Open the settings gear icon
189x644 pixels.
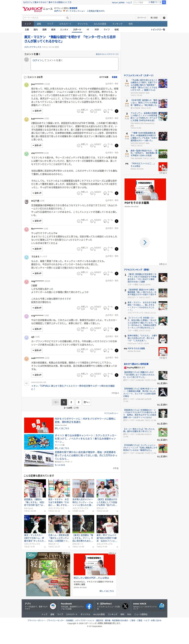click(x=164, y=18)
